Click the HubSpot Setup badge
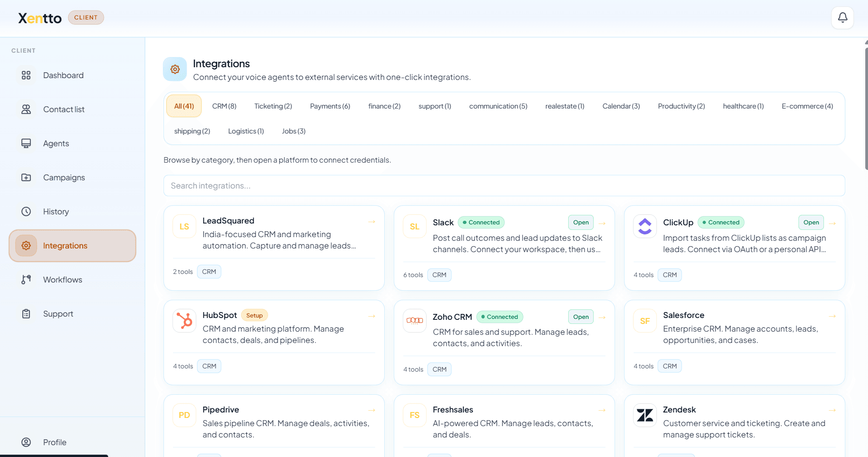 tap(254, 315)
